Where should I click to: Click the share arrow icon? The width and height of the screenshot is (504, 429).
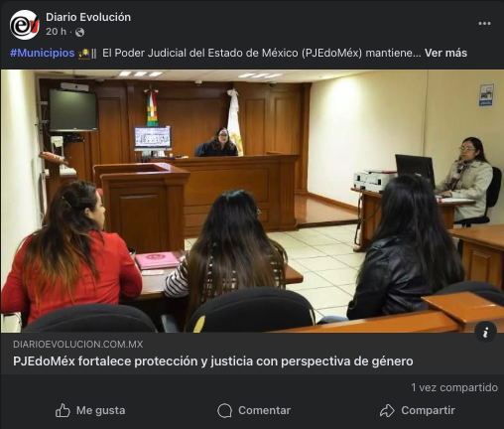click(x=387, y=411)
